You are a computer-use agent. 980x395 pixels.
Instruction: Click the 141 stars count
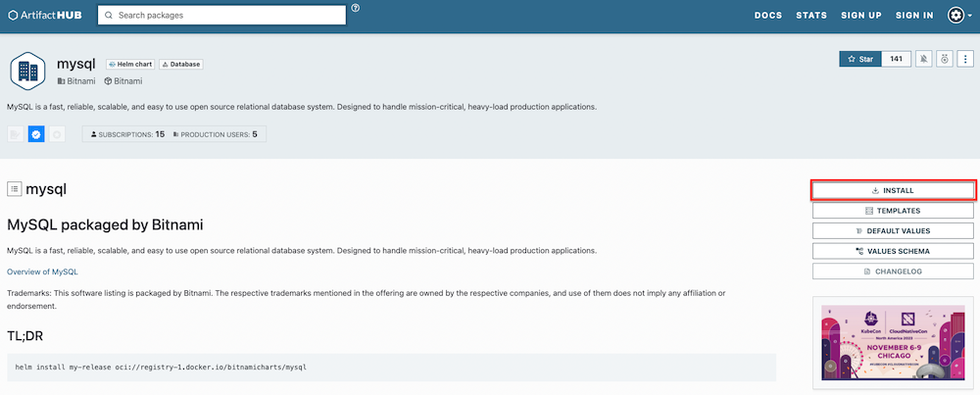click(x=897, y=59)
